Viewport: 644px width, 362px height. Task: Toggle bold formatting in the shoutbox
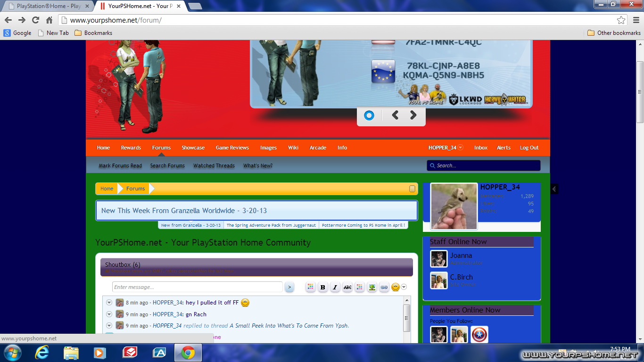pyautogui.click(x=322, y=287)
